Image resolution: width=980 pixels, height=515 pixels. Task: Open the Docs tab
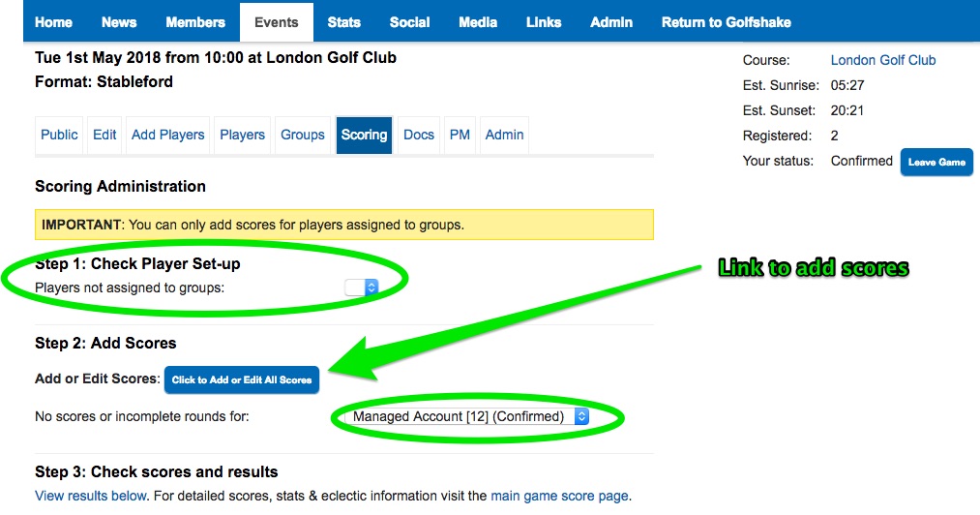click(x=419, y=135)
